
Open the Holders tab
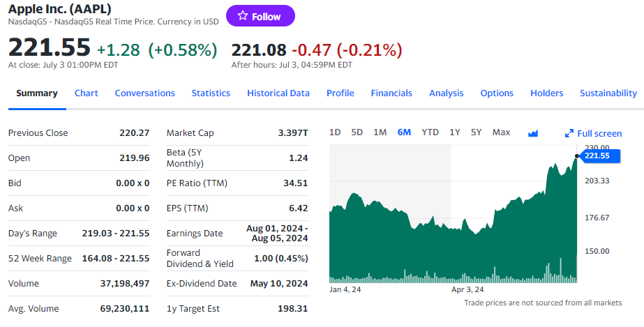[546, 93]
